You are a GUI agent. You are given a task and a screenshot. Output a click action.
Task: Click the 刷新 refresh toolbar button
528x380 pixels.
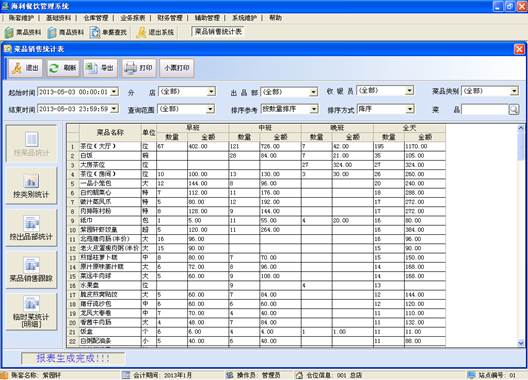tap(63, 68)
